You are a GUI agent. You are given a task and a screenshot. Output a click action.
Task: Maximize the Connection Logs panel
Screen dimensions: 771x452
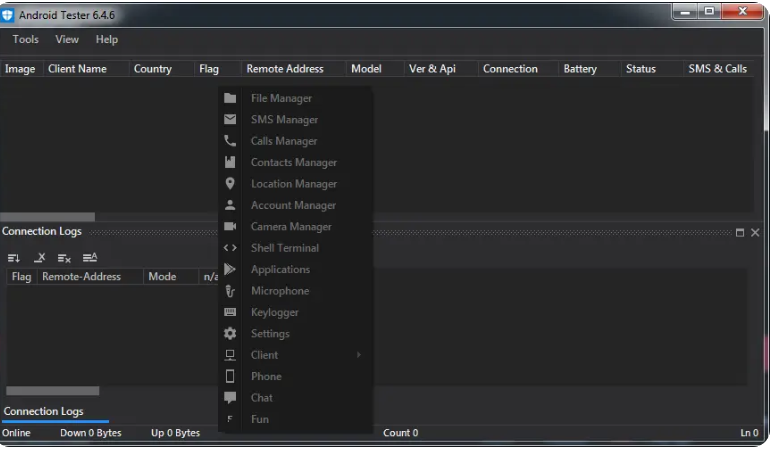click(740, 232)
